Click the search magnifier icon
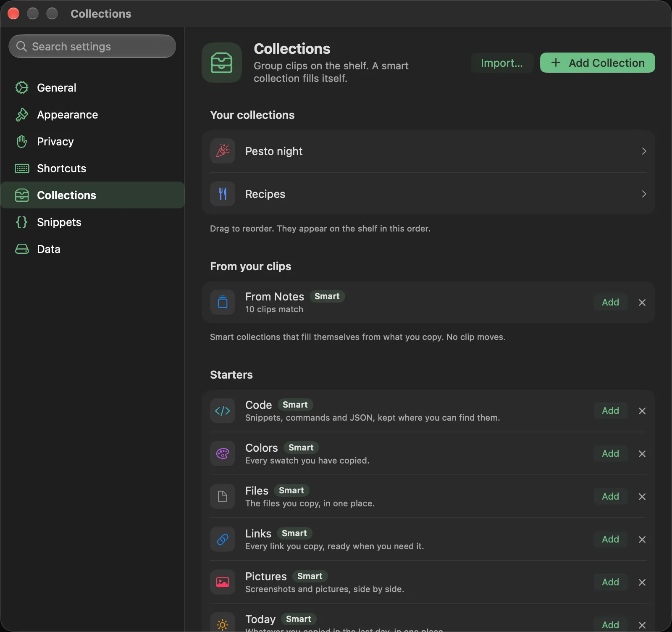The width and height of the screenshot is (672, 632). pyautogui.click(x=21, y=46)
